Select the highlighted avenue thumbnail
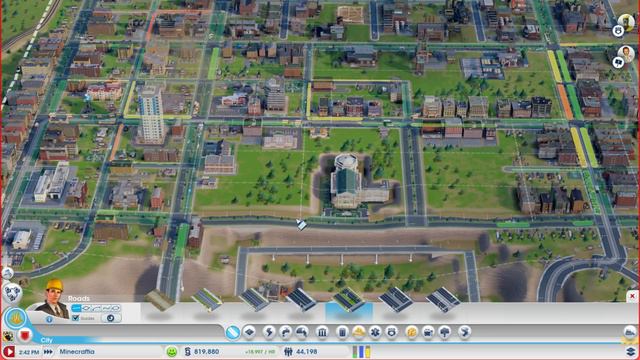Image resolution: width=640 pixels, height=360 pixels. tap(349, 300)
